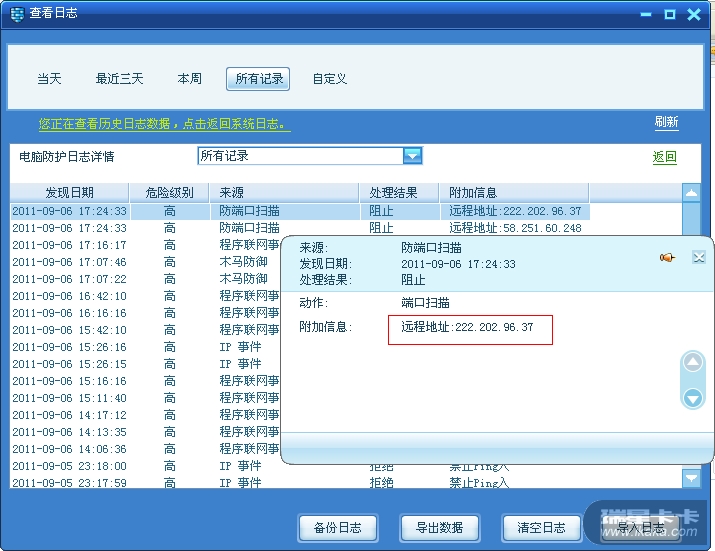Click the 导出数据 button
Viewport: 715px width, 551px height.
[440, 528]
